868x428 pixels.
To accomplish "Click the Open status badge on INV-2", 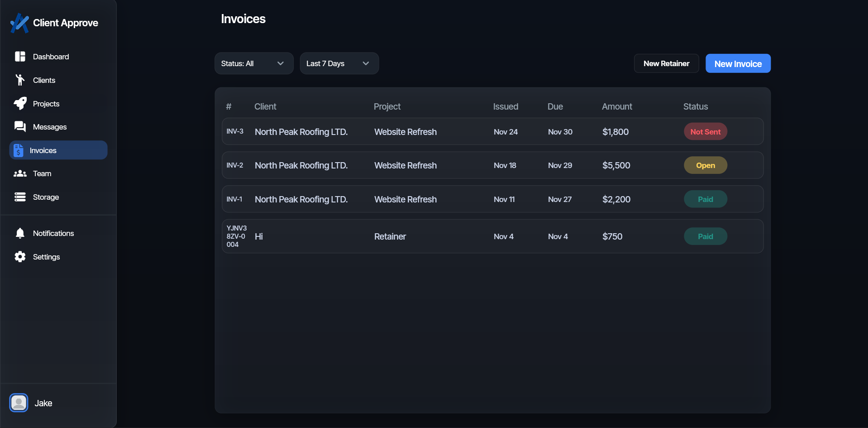I will pyautogui.click(x=705, y=165).
